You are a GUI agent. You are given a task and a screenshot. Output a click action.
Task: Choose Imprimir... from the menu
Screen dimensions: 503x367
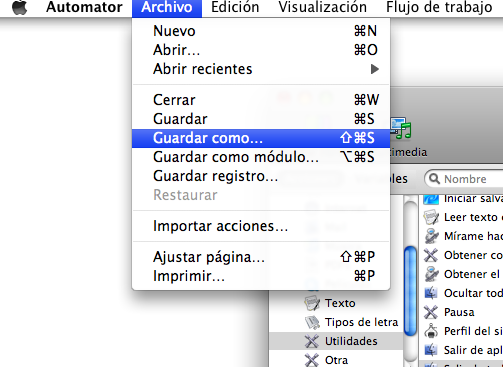(261, 276)
